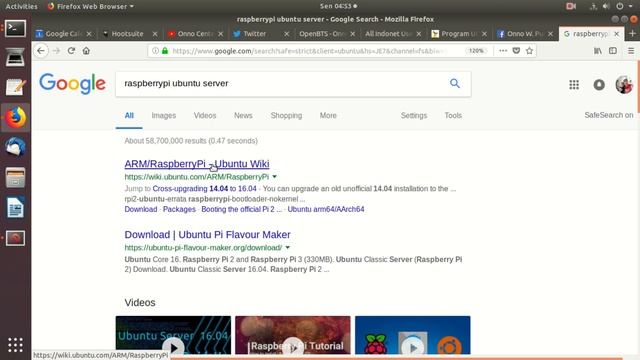Go back with the browser back arrow
Screen dimensions: 640x360
(x=41, y=51)
